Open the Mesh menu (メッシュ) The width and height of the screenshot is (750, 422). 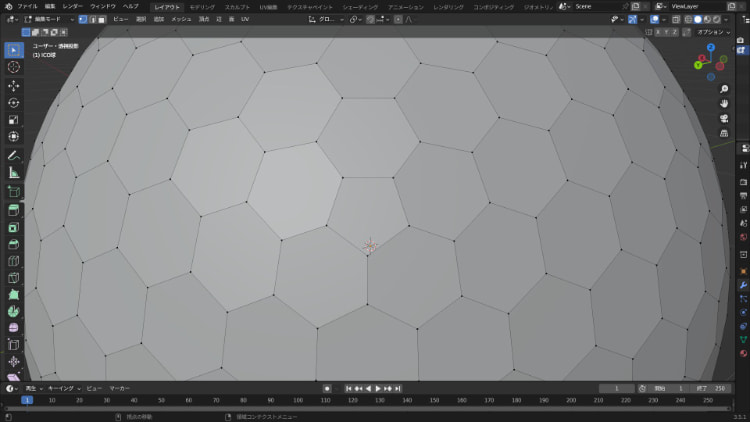[181, 19]
